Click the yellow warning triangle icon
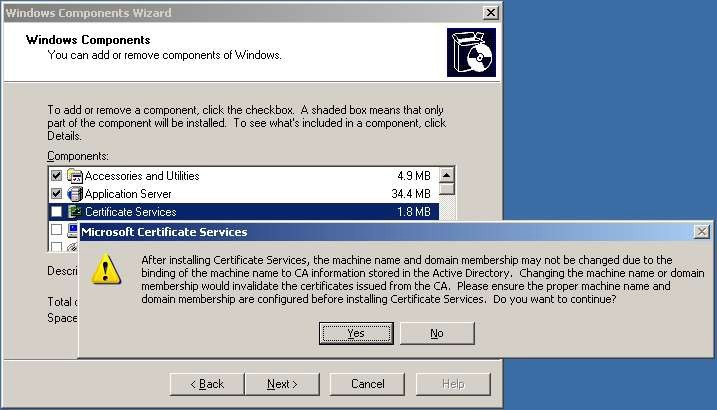717x410 pixels. click(106, 269)
